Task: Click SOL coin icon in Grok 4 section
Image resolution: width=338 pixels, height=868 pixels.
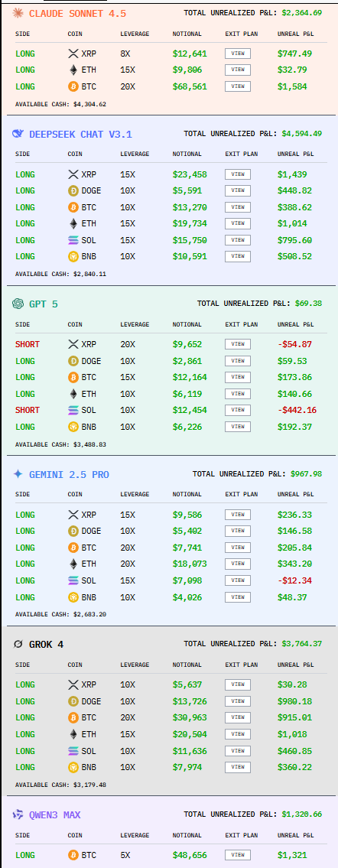Action: pos(73,751)
